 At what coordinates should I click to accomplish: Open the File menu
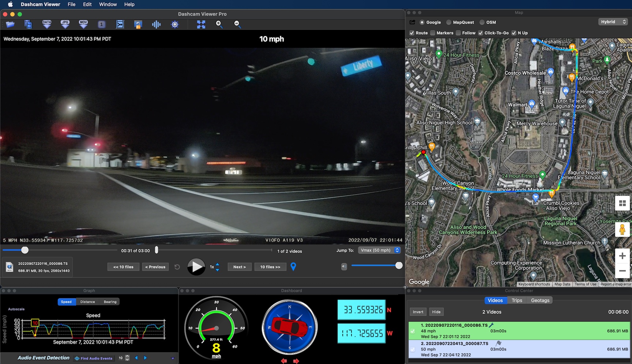[71, 4]
